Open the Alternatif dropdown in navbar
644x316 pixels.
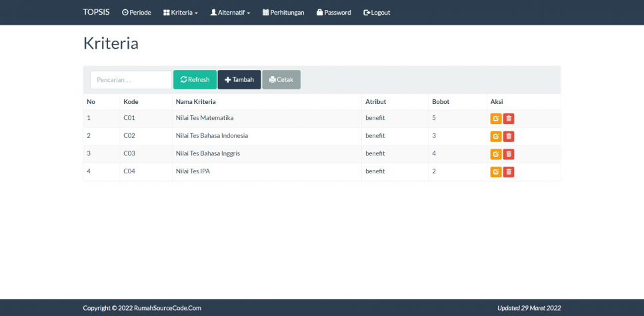[x=230, y=13]
